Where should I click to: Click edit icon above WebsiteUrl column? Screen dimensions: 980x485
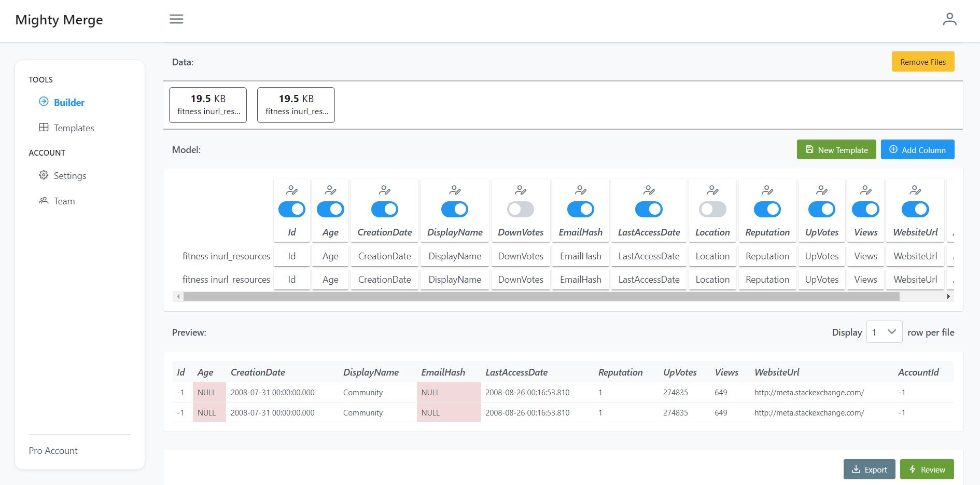(x=915, y=190)
